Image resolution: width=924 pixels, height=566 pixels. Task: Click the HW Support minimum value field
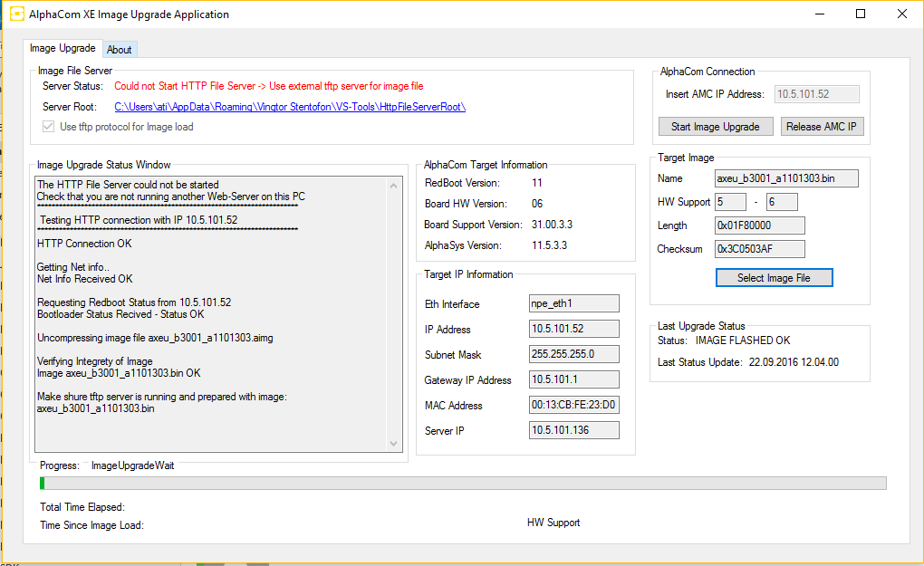[730, 202]
